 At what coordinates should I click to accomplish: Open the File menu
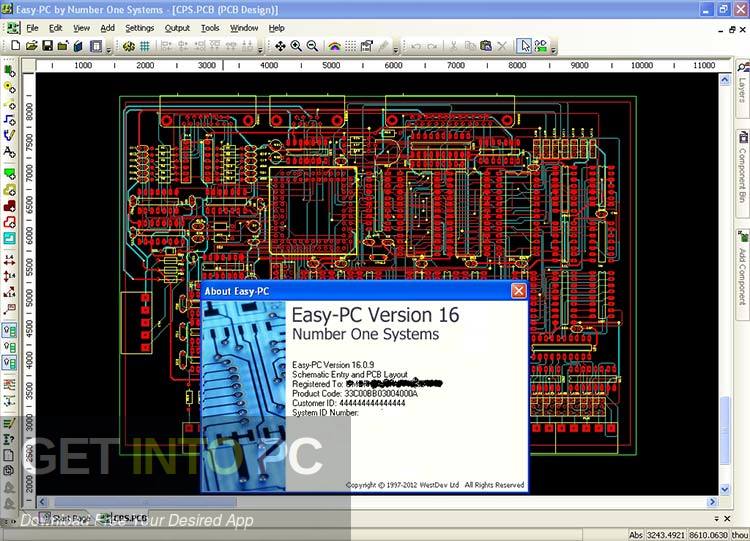[32, 28]
